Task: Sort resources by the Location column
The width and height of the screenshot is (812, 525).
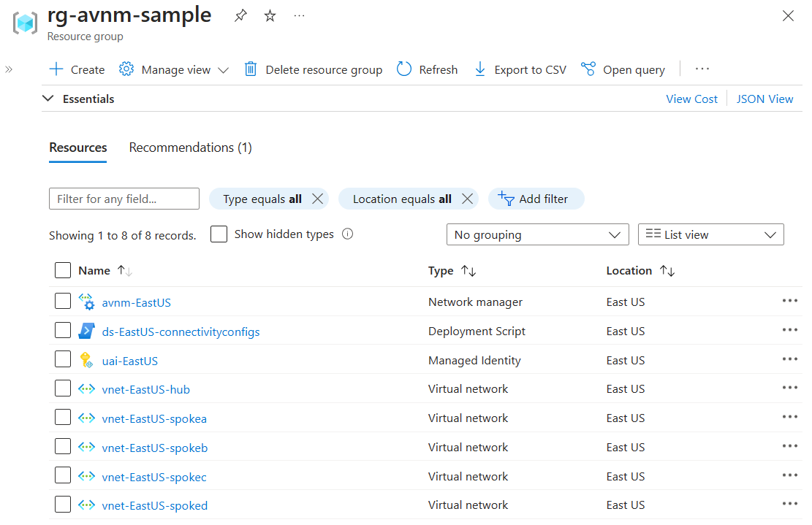Action: coord(640,270)
